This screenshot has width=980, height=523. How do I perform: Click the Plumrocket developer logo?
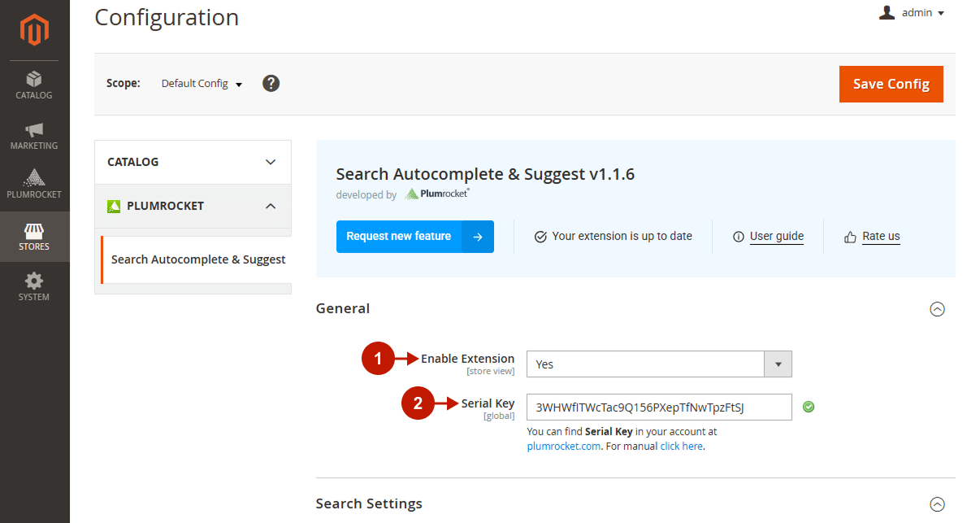click(437, 194)
